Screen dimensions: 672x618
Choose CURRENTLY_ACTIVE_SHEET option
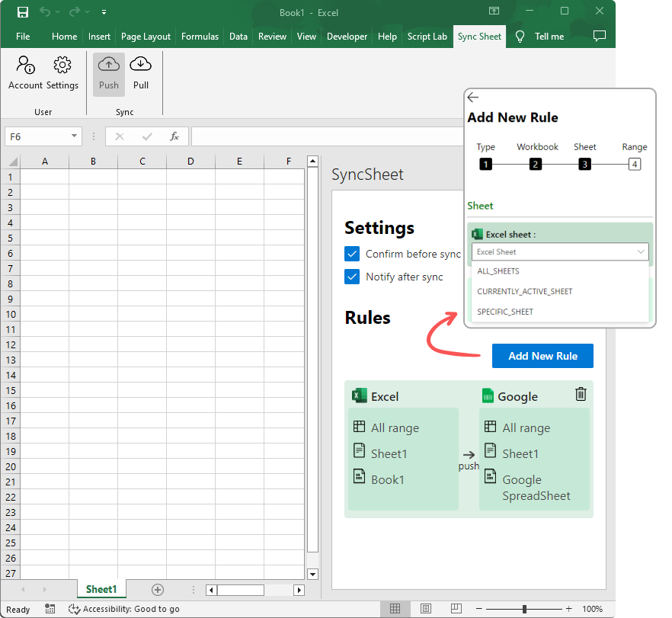pos(560,291)
